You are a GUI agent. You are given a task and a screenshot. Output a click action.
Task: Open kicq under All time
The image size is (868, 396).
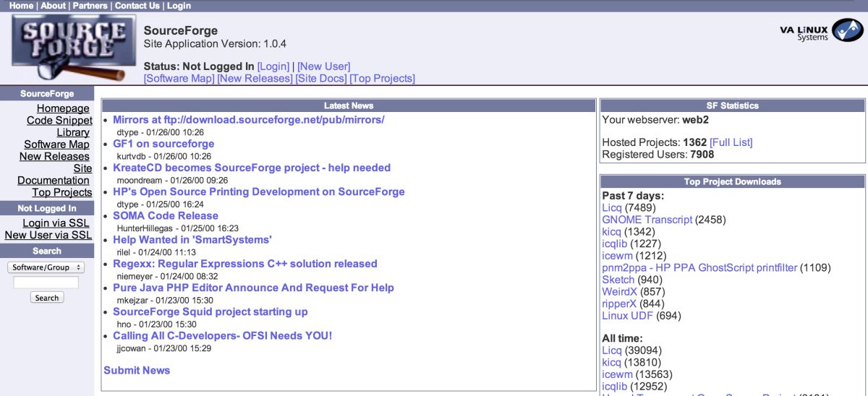tap(611, 363)
